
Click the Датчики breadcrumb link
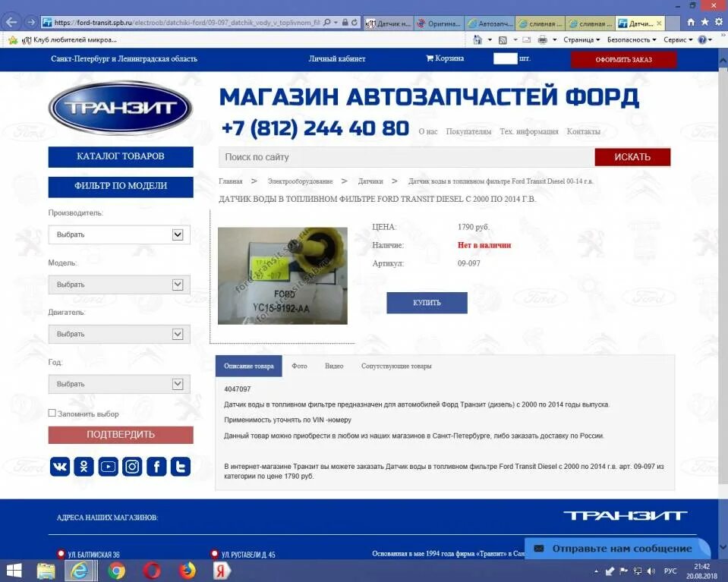(370, 181)
